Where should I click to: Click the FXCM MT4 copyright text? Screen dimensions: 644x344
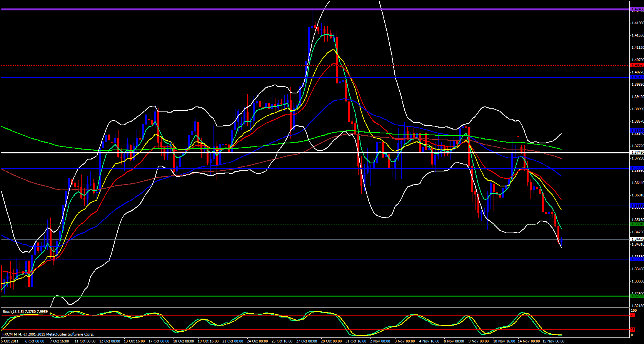[x=48, y=334]
